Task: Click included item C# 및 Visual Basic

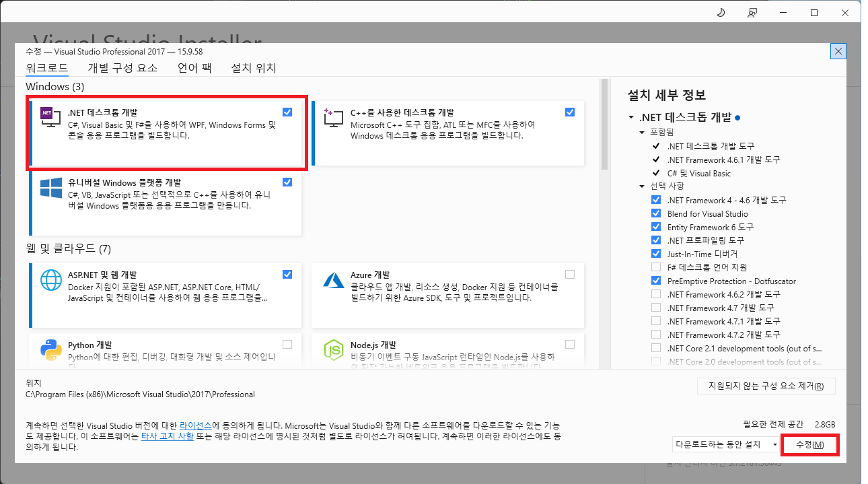Action: pos(699,173)
